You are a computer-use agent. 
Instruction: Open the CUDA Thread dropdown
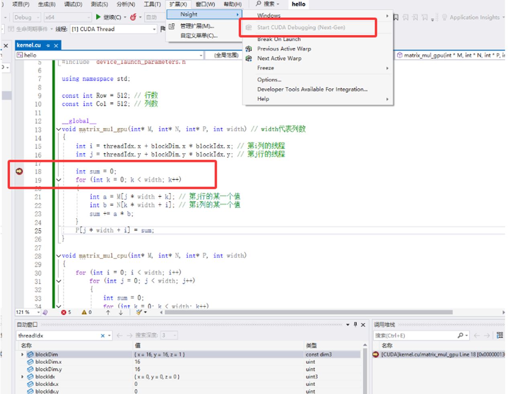[154, 29]
